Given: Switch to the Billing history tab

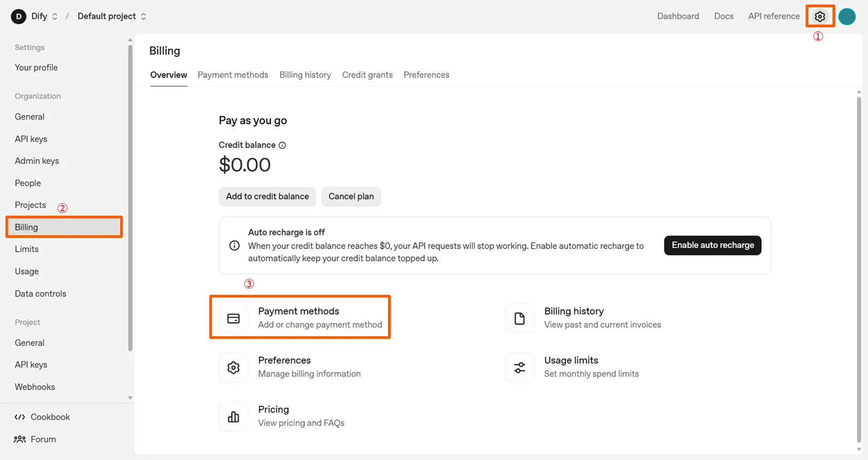Looking at the screenshot, I should pyautogui.click(x=305, y=75).
